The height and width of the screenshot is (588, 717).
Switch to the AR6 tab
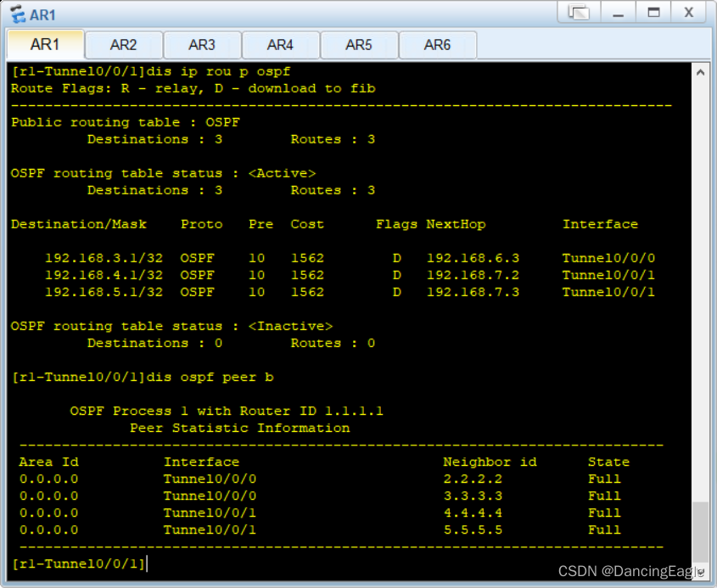(437, 45)
